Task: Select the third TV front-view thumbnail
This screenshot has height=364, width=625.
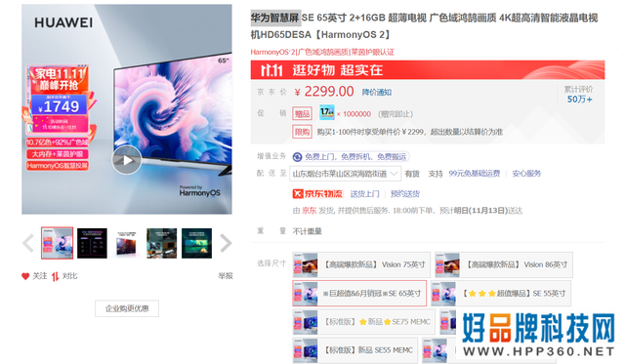Action: point(127,243)
